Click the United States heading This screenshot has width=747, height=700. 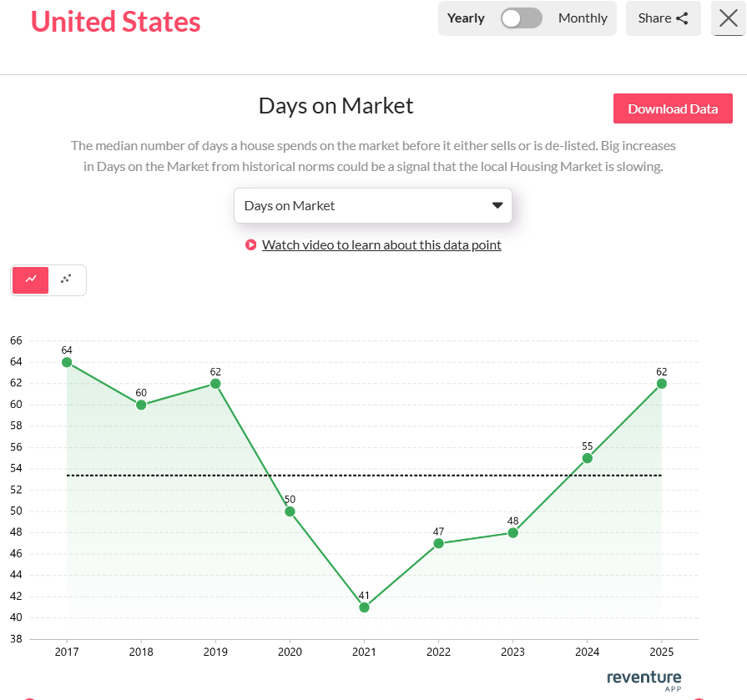tap(116, 22)
